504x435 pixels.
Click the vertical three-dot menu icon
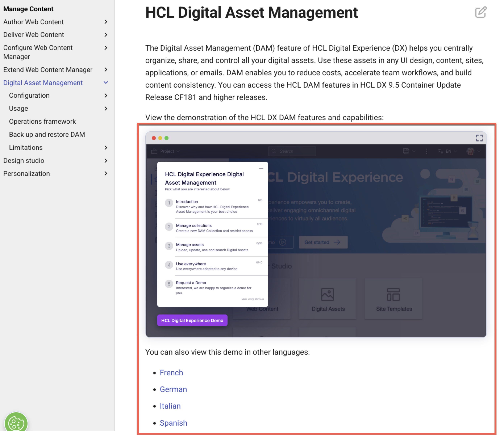pyautogui.click(x=426, y=151)
